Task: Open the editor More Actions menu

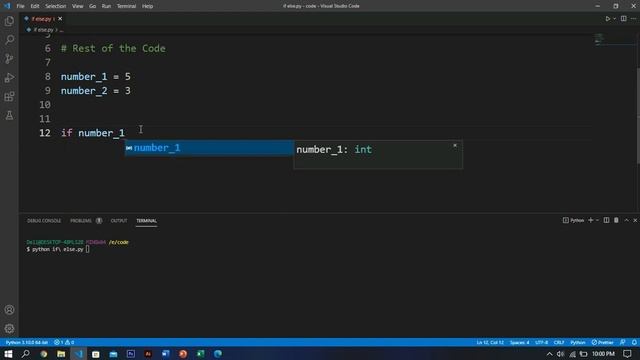Action: (633, 19)
